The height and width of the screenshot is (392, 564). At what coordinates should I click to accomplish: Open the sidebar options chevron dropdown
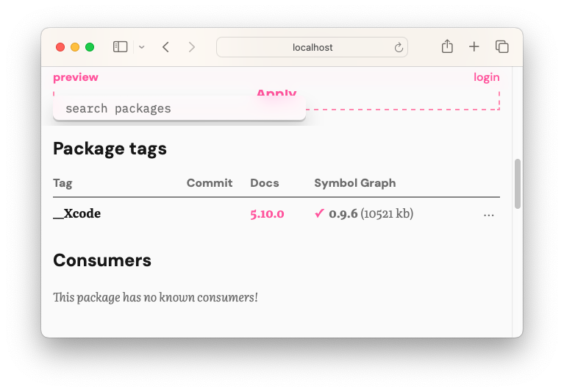tap(142, 47)
